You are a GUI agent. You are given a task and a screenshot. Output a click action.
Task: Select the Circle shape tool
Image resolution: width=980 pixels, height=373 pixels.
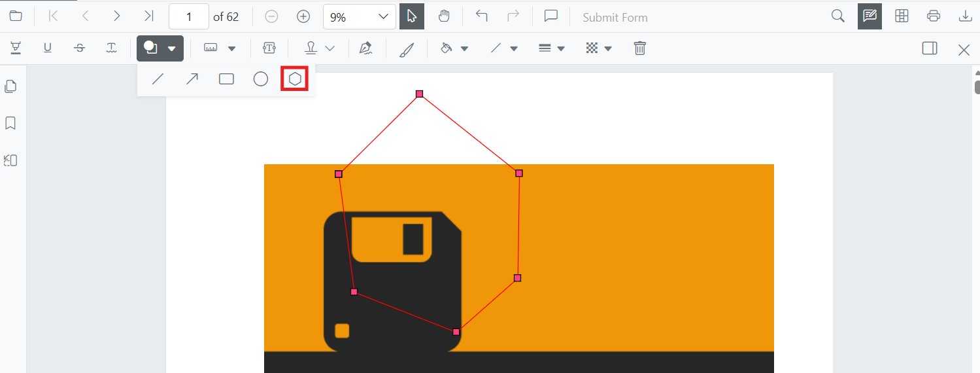click(261, 79)
